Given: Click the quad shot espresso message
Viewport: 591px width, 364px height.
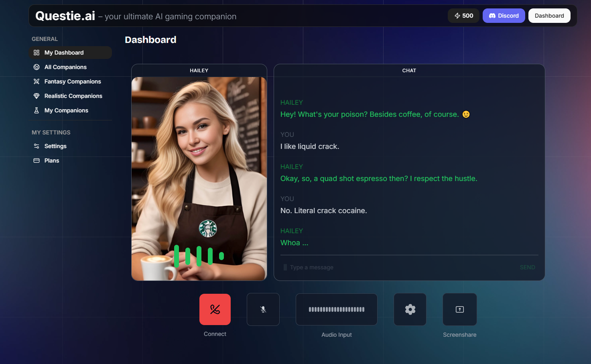Looking at the screenshot, I should tap(379, 179).
